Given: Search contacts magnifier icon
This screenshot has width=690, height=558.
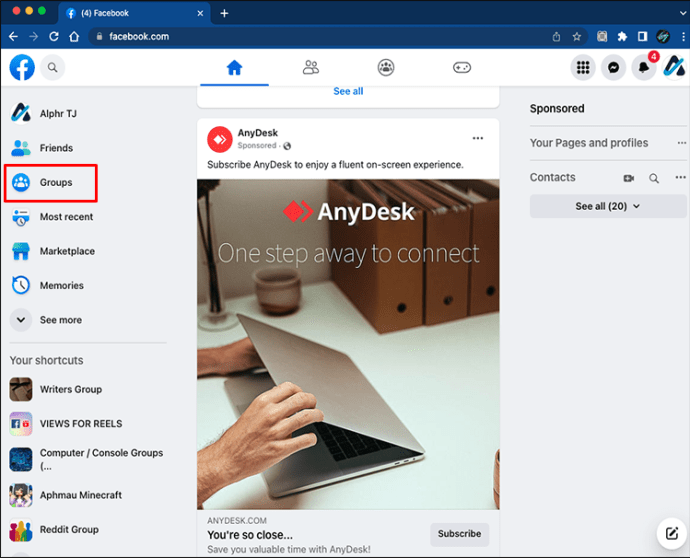Looking at the screenshot, I should (654, 178).
